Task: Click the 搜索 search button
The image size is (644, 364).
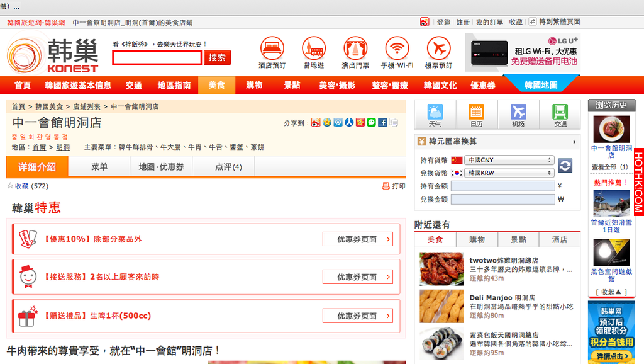Action: (217, 57)
